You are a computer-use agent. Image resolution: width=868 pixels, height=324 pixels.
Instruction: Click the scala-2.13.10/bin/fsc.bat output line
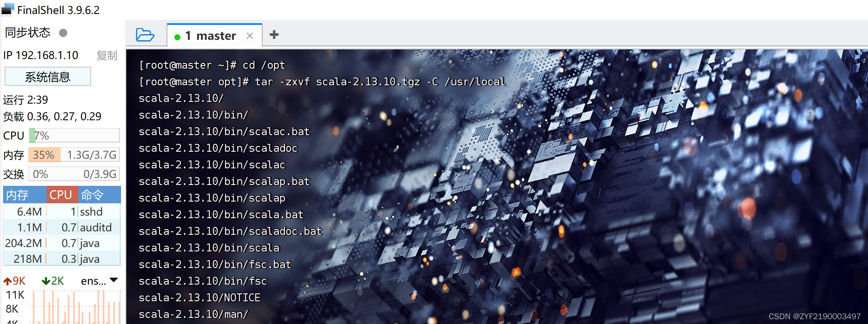(215, 265)
